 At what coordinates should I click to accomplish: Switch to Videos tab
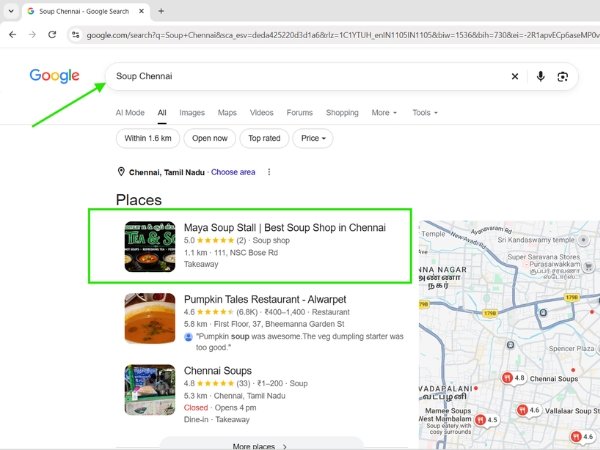pos(262,113)
